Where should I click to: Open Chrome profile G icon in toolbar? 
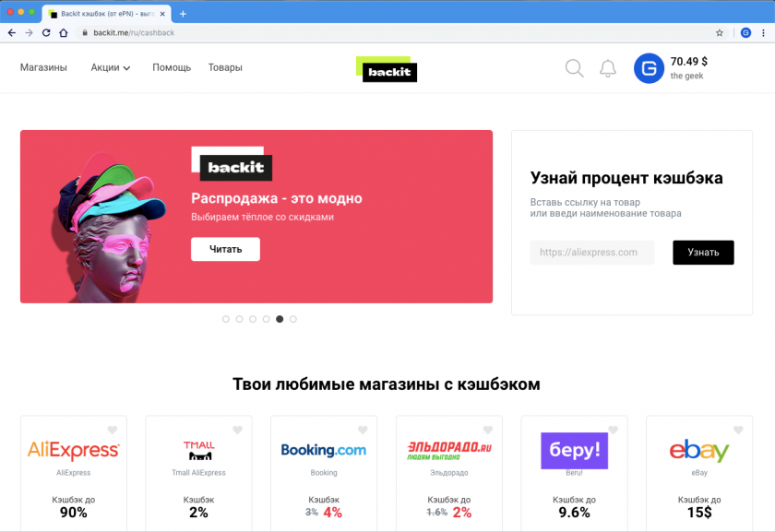745,32
